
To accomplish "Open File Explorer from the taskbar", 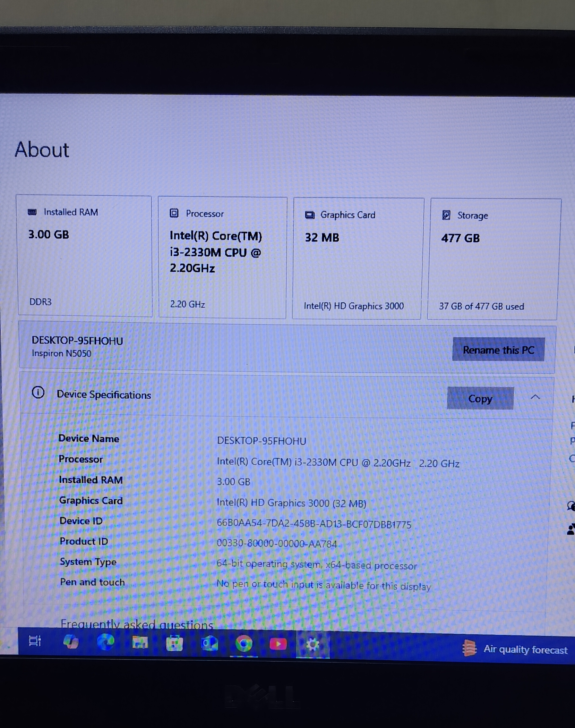I will 140,643.
